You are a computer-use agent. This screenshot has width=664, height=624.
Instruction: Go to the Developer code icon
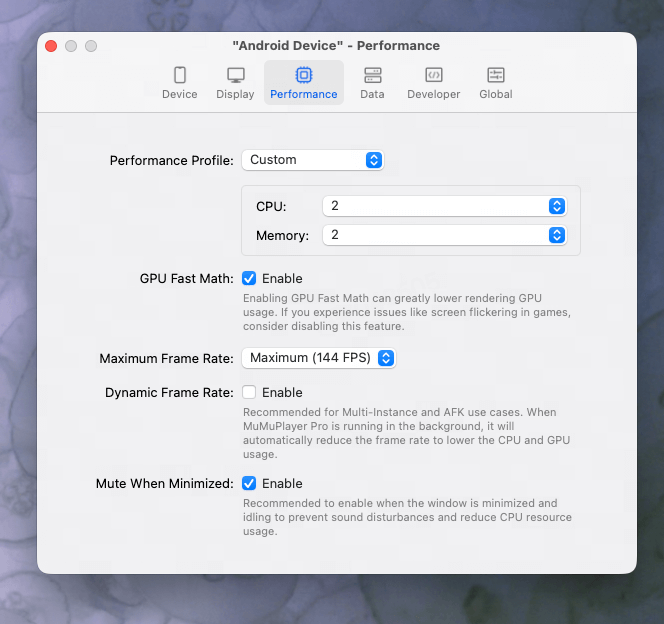pyautogui.click(x=433, y=75)
